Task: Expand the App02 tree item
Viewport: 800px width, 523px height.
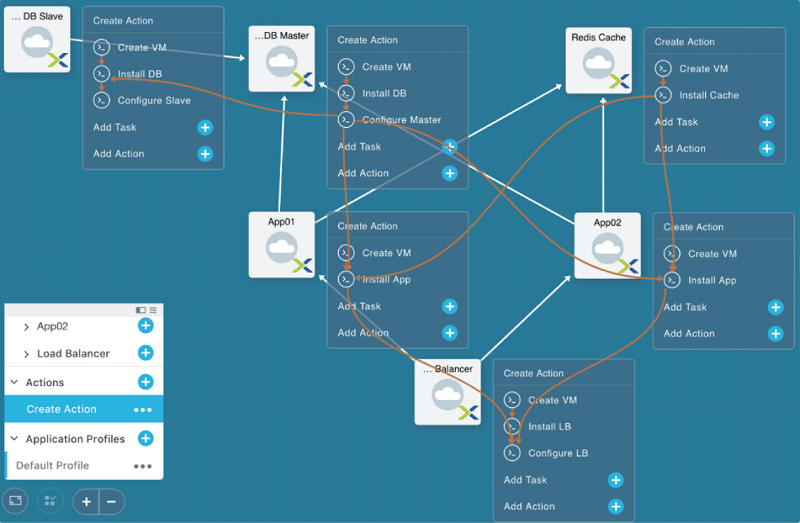Action: point(26,327)
